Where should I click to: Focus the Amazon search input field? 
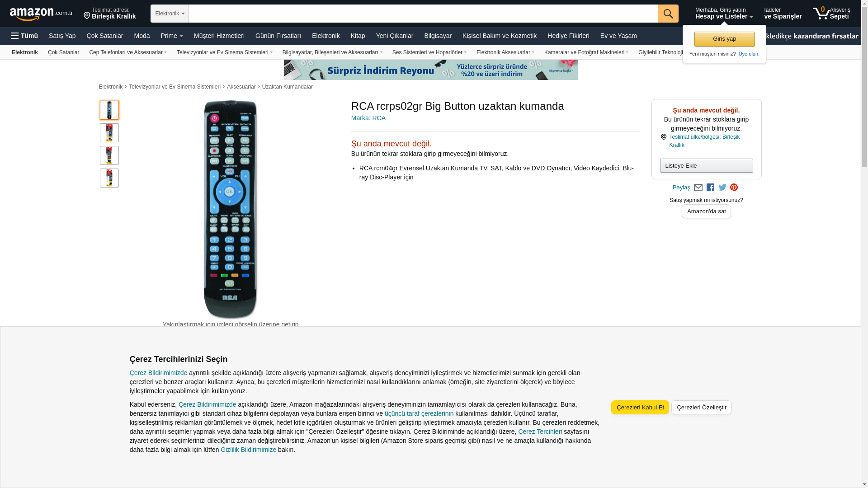(423, 14)
